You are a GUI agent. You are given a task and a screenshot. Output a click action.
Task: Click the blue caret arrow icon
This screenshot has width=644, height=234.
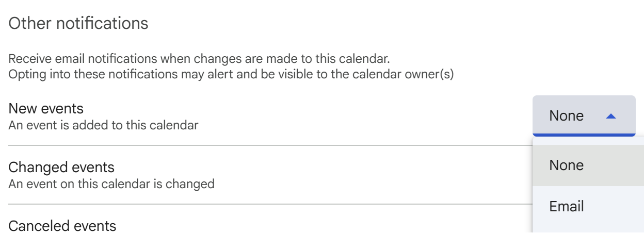[x=611, y=116]
